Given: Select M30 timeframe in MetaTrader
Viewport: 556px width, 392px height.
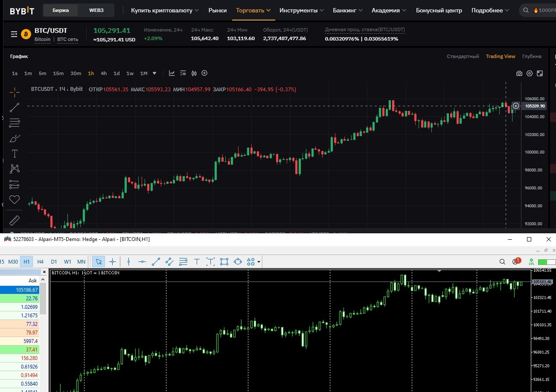Looking at the screenshot, I should (x=13, y=261).
